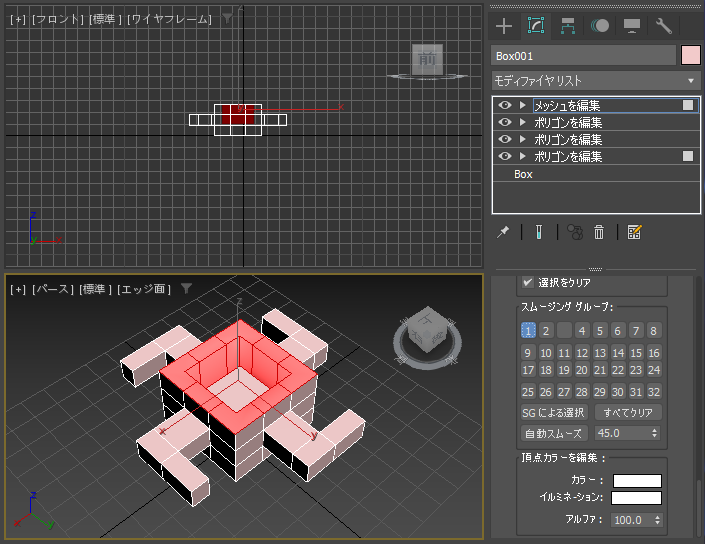The width and height of the screenshot is (705, 544).
Task: Open the [ワイヤフレーム] shading menu
Action: (169, 19)
